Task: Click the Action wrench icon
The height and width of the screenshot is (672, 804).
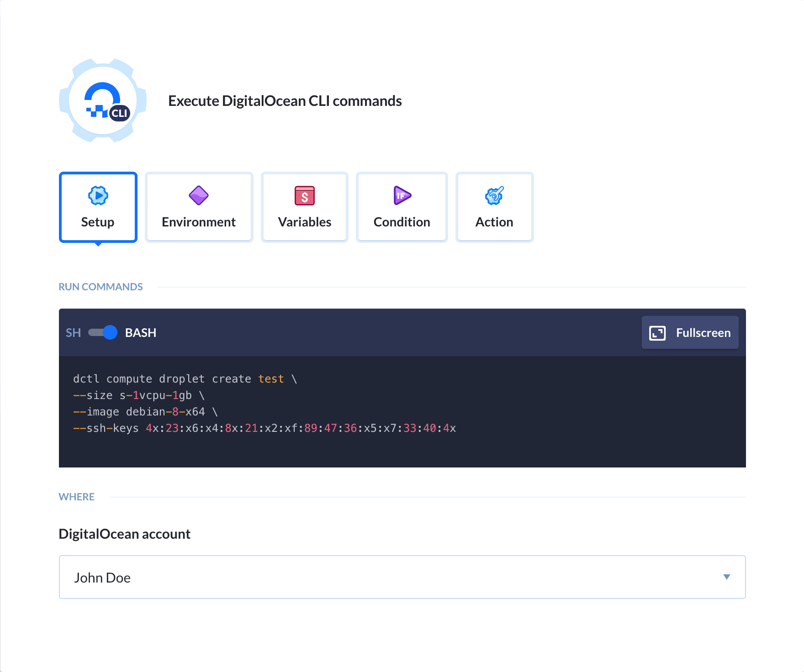Action: pos(494,196)
